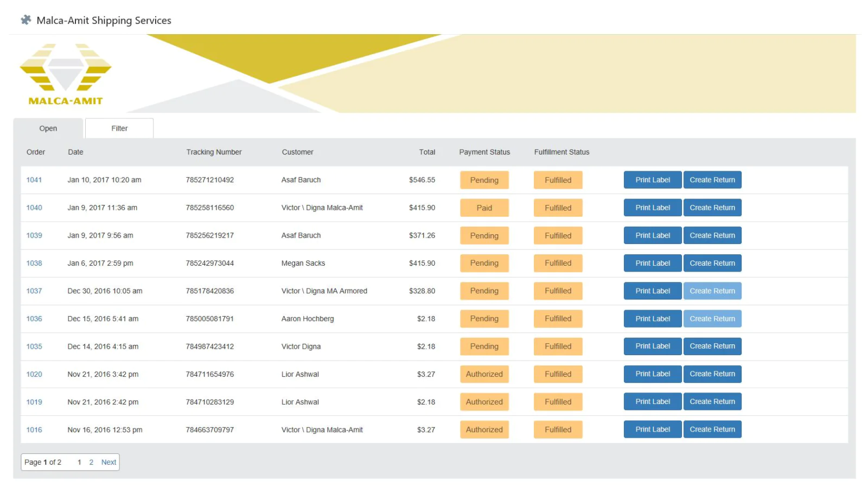Click tracking number 785271210492
Screen dimensions: 868x488
[x=210, y=179]
